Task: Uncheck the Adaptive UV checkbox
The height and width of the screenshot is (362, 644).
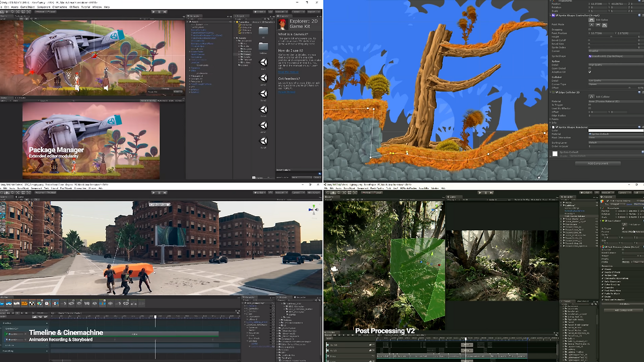Action: click(x=590, y=72)
